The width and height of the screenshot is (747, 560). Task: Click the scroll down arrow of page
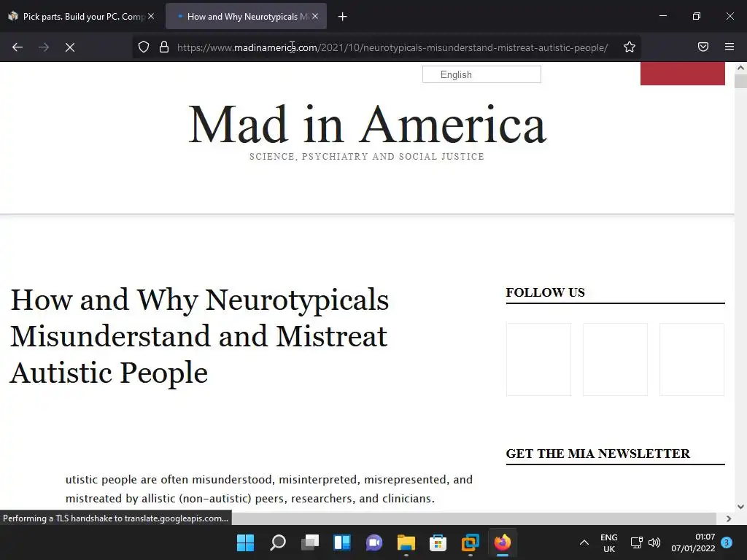click(740, 507)
